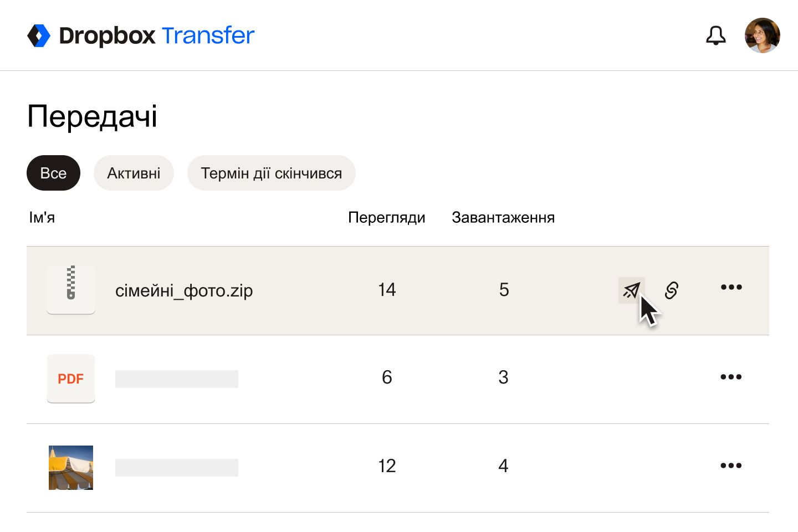The height and width of the screenshot is (532, 798).
Task: Click the PDF transfer name placeholder
Action: coord(177,379)
